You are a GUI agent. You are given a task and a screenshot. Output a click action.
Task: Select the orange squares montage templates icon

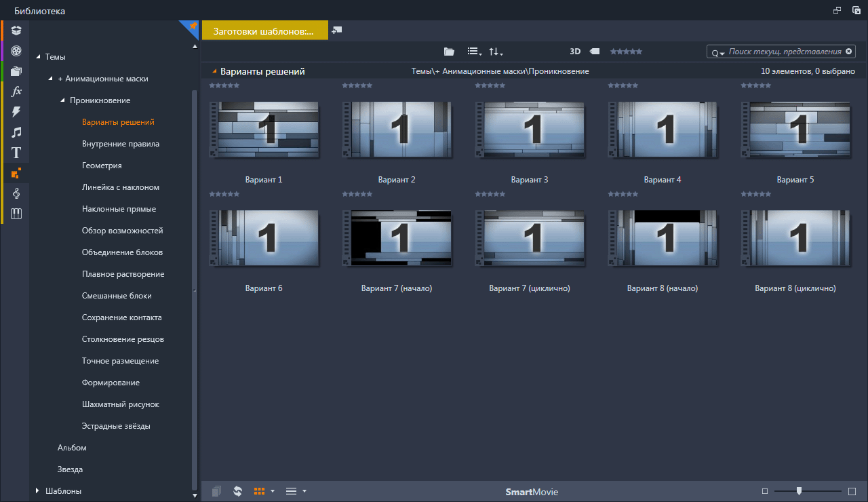[16, 173]
